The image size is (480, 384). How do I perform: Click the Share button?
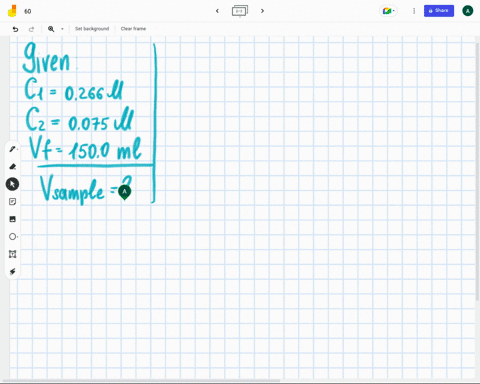pyautogui.click(x=439, y=11)
